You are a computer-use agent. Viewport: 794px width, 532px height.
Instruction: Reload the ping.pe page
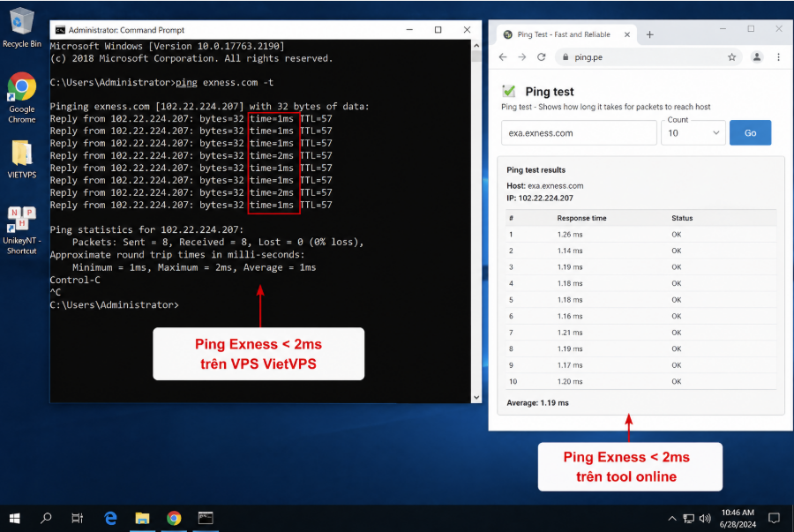coord(542,57)
